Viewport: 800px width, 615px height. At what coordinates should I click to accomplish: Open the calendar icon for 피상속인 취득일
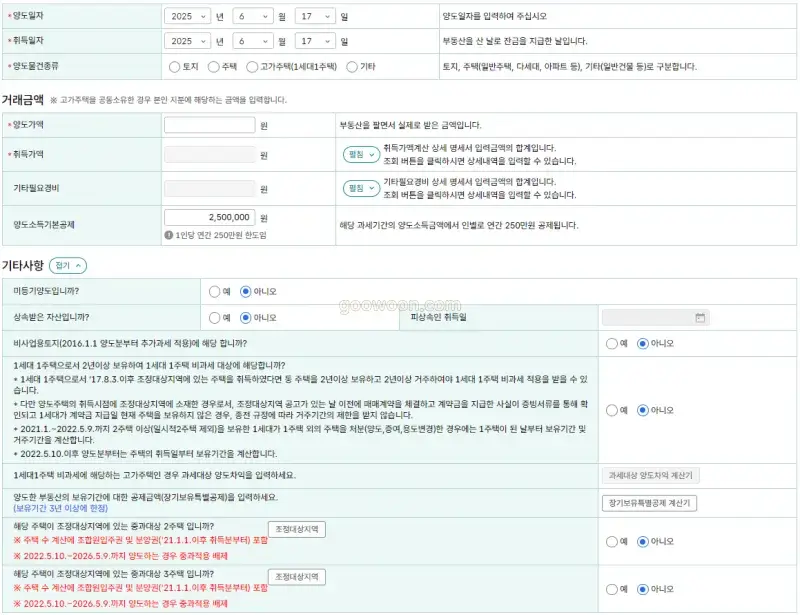click(x=699, y=317)
